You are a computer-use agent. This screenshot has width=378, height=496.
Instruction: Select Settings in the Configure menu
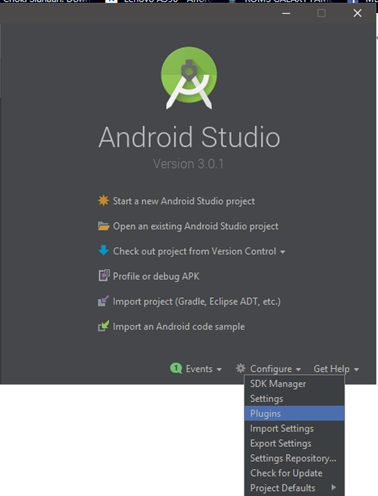coord(294,399)
